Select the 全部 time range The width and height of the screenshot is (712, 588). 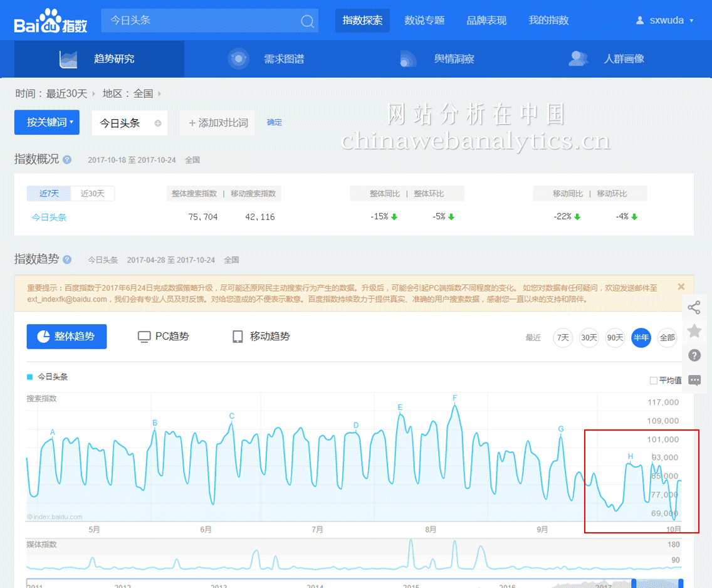667,338
